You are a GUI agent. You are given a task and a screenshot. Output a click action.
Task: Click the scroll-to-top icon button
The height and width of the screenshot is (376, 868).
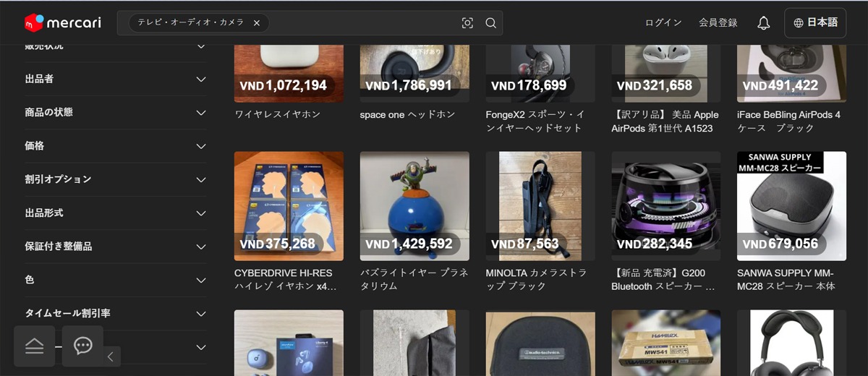pyautogui.click(x=35, y=346)
